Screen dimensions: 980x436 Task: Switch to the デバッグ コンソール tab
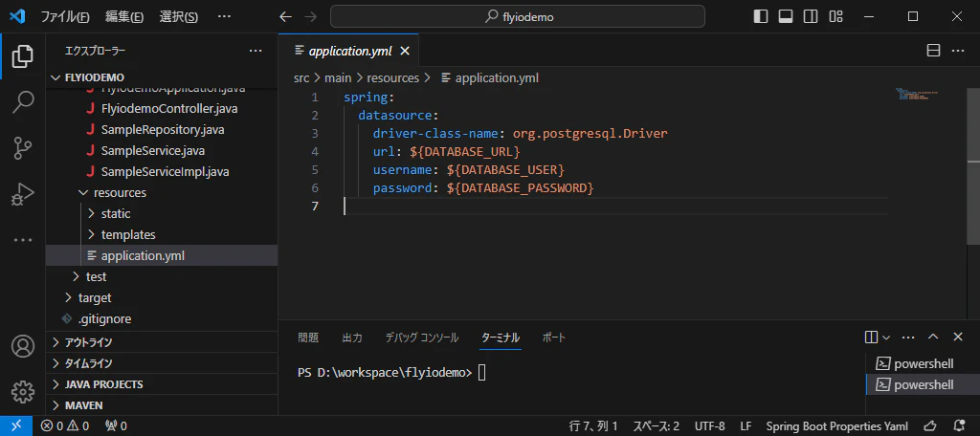(422, 338)
